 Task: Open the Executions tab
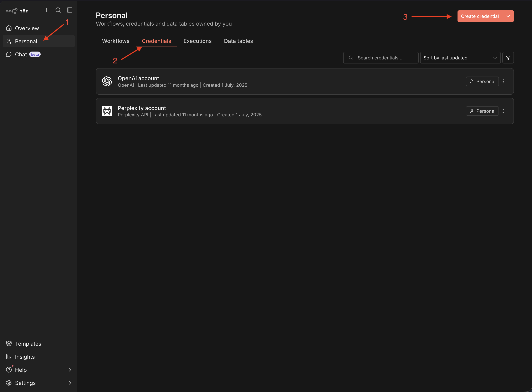pyautogui.click(x=197, y=41)
